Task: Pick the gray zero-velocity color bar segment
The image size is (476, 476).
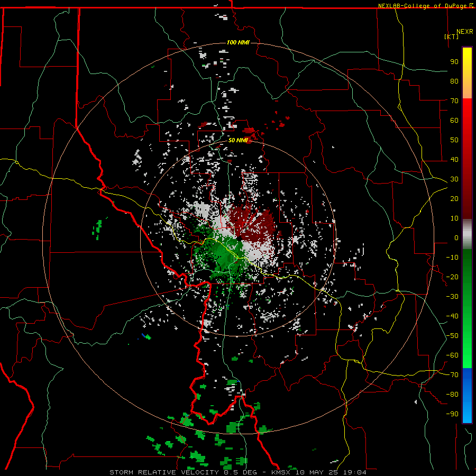Action: (x=467, y=234)
